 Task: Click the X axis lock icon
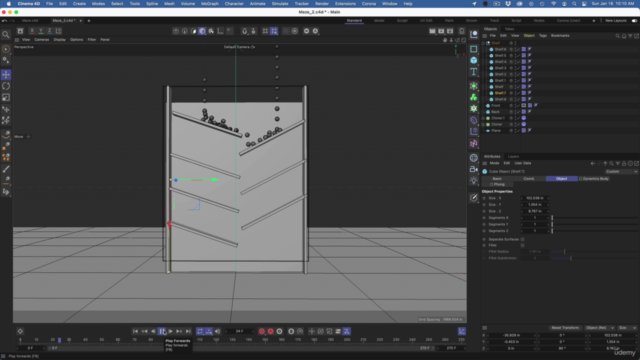(x=32, y=31)
